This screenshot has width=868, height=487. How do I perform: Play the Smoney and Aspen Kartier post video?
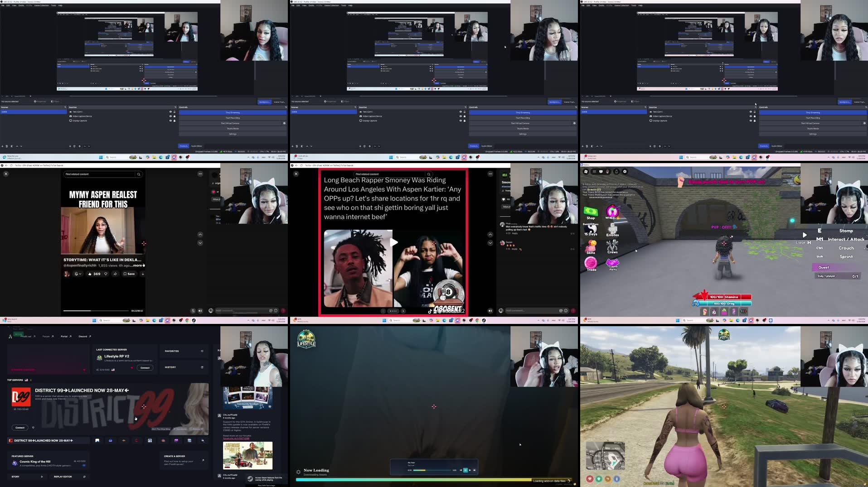tap(393, 242)
